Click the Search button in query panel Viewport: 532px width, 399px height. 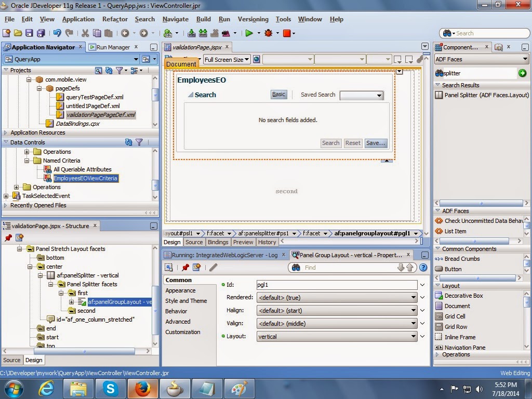[x=331, y=143]
